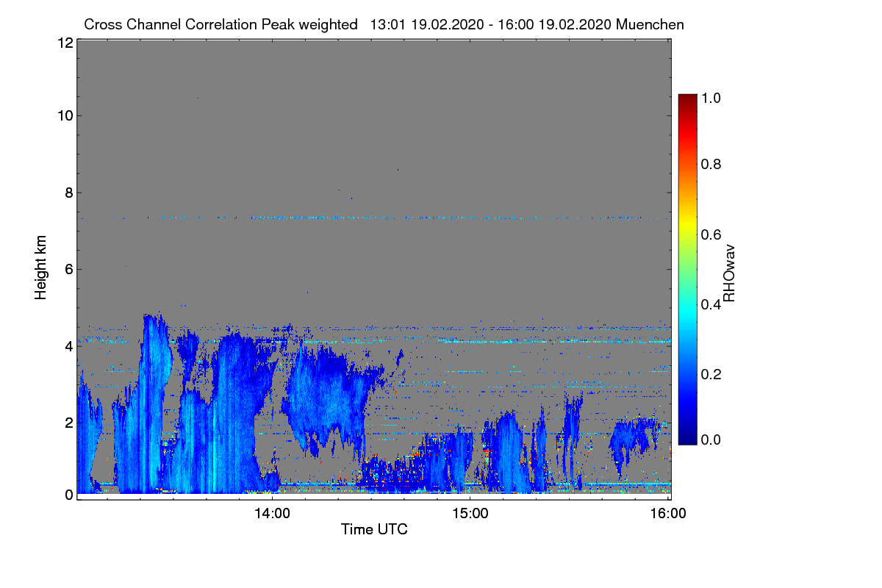The image size is (882, 588).
Task: Click the '14:00' time tick label
Action: click(273, 514)
